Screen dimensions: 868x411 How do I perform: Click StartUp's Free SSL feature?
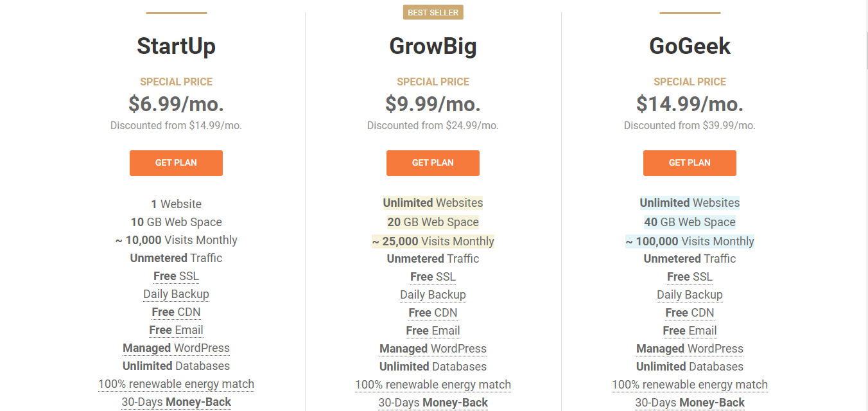176,276
